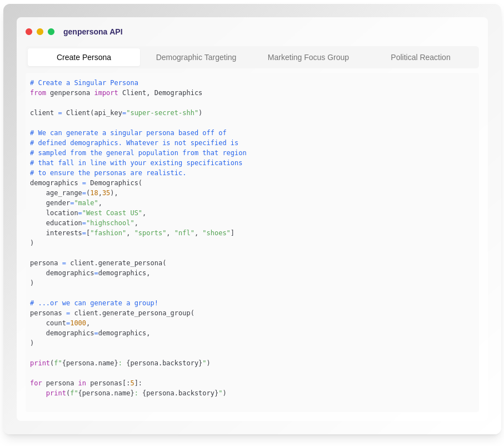Click the count=1000 argument line
This screenshot has height=446, width=504.
[68, 323]
